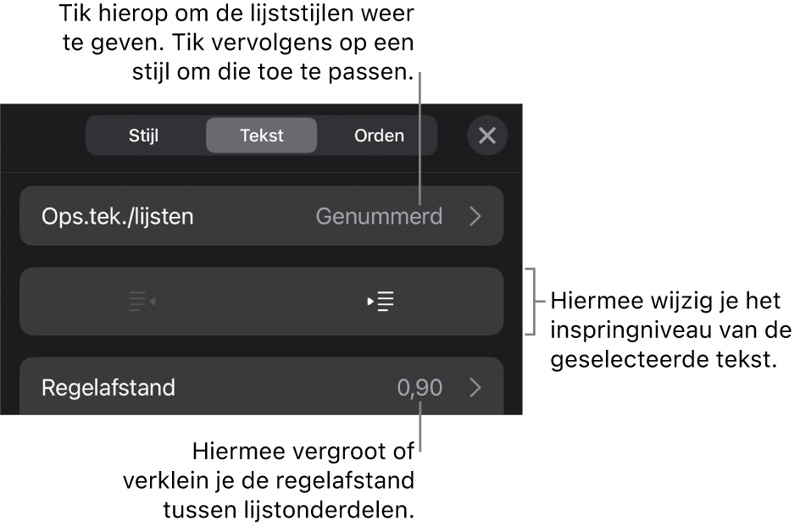Switch to the Stijl tab
The image size is (800, 532).
click(144, 136)
